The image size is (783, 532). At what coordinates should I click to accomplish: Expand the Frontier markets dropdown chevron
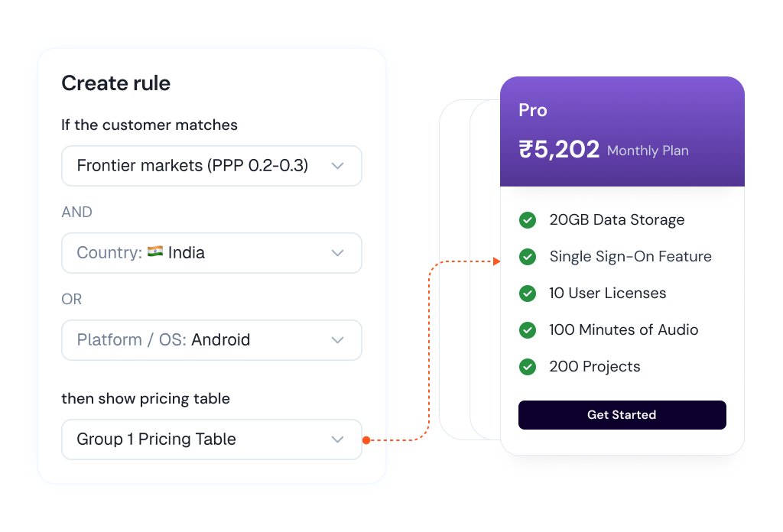point(337,166)
